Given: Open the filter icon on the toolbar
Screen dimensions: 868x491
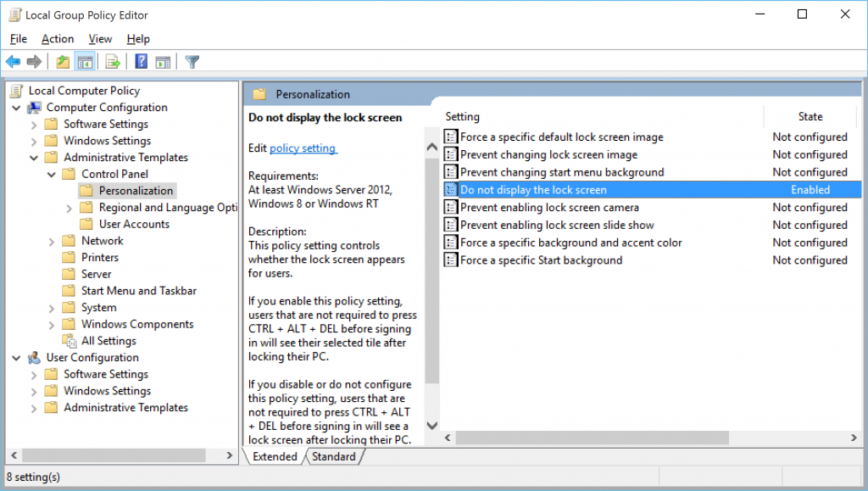Looking at the screenshot, I should coord(192,60).
